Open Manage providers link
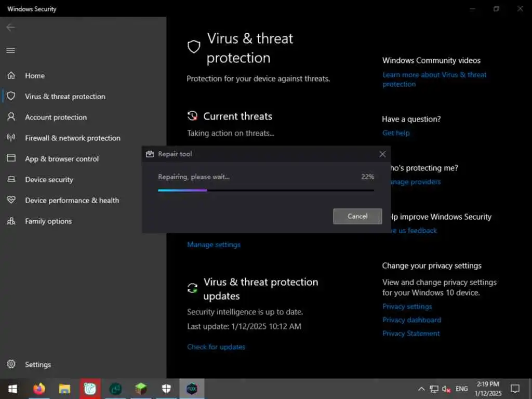This screenshot has width=532, height=399. (415, 182)
